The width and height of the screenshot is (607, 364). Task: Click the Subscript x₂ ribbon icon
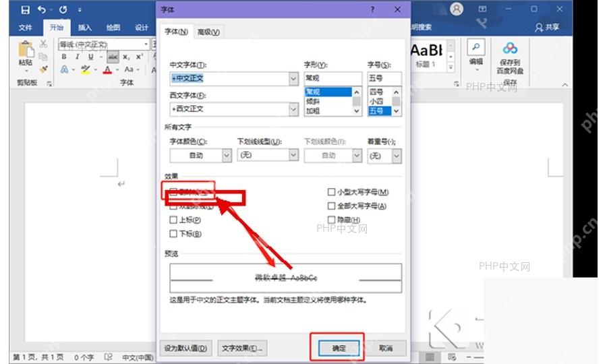pos(126,57)
